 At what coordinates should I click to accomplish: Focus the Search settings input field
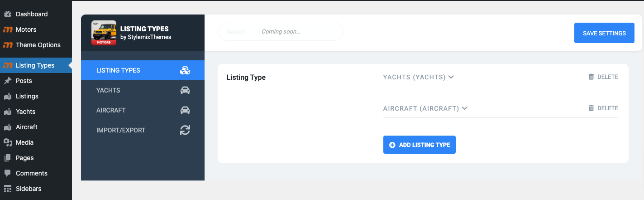pyautogui.click(x=281, y=32)
